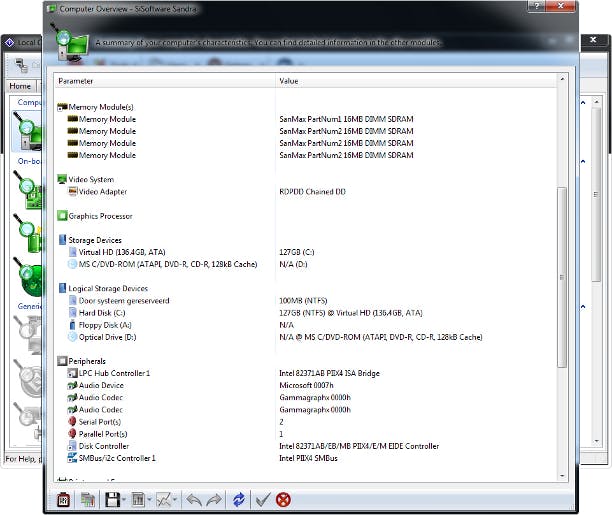Screen dimensions: 612x515
Task: Collapse the Generic section chevron in background window
Action: [x=583, y=307]
